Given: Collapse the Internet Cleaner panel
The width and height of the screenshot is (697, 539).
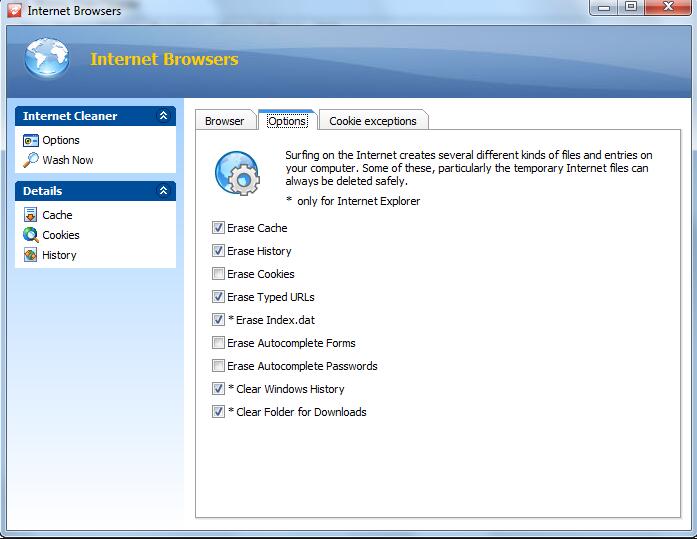Looking at the screenshot, I should click(x=163, y=116).
